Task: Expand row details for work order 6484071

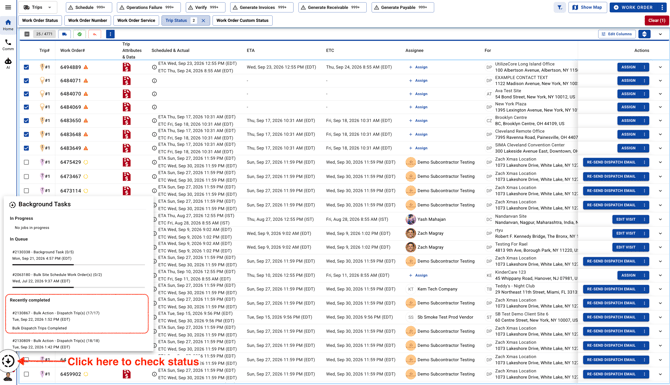Action: 660,80
